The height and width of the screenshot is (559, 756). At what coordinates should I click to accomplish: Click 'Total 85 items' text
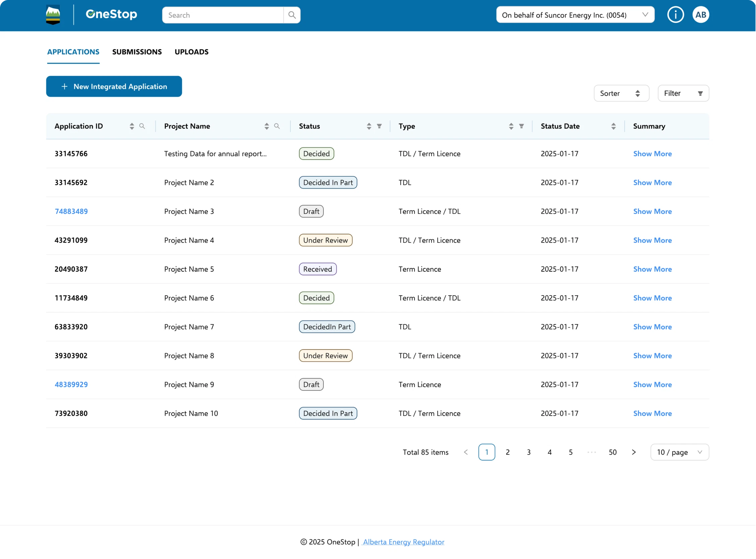(x=426, y=452)
